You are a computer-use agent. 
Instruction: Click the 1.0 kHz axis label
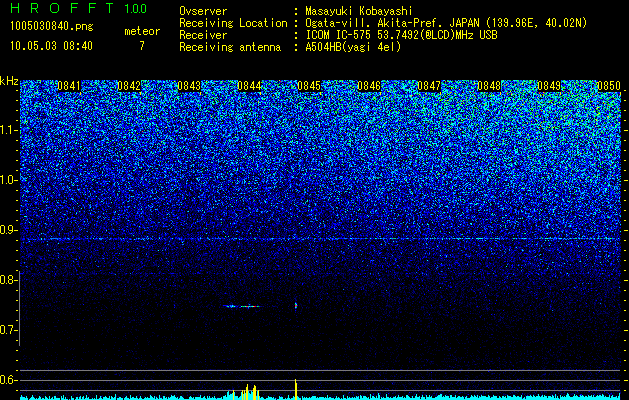point(7,181)
